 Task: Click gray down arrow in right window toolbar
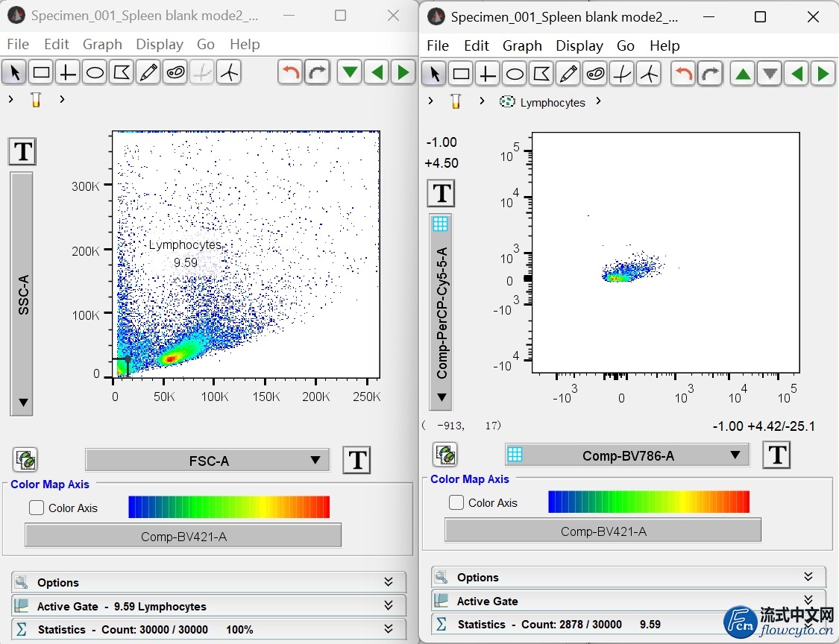pyautogui.click(x=770, y=74)
